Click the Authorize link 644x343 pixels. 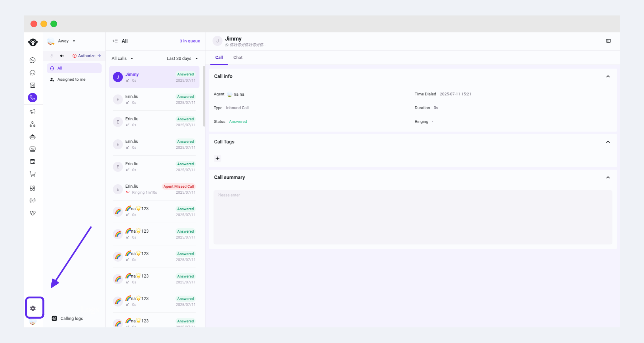(x=87, y=56)
